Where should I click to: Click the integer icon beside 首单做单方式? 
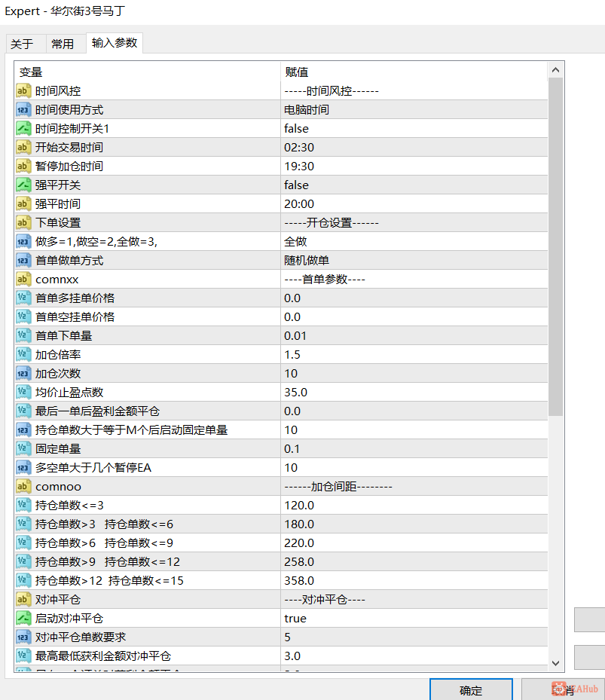(x=23, y=260)
